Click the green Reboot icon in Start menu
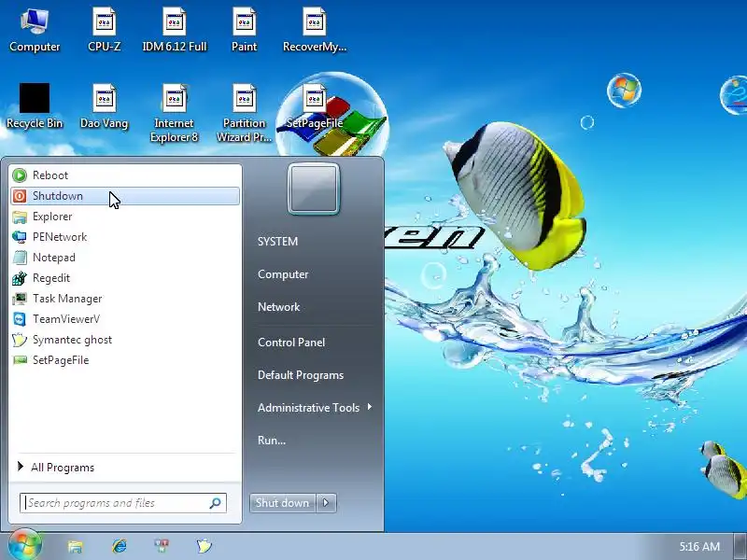 20,175
